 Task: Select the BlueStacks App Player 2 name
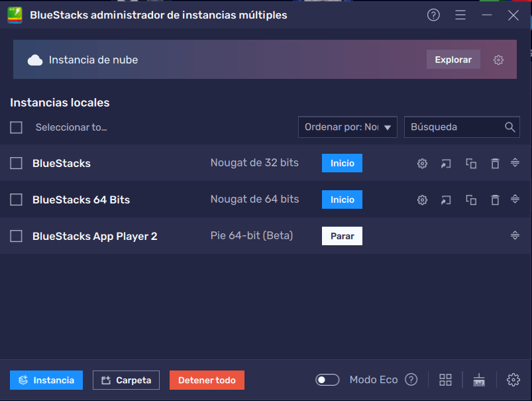click(95, 236)
